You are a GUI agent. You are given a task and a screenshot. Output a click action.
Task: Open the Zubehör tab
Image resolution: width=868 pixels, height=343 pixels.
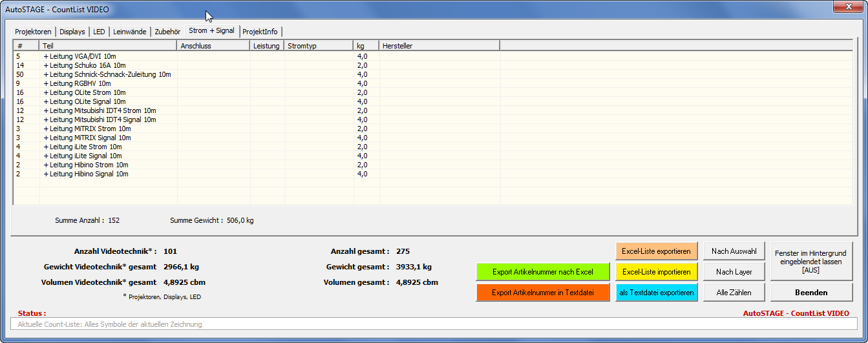[167, 32]
